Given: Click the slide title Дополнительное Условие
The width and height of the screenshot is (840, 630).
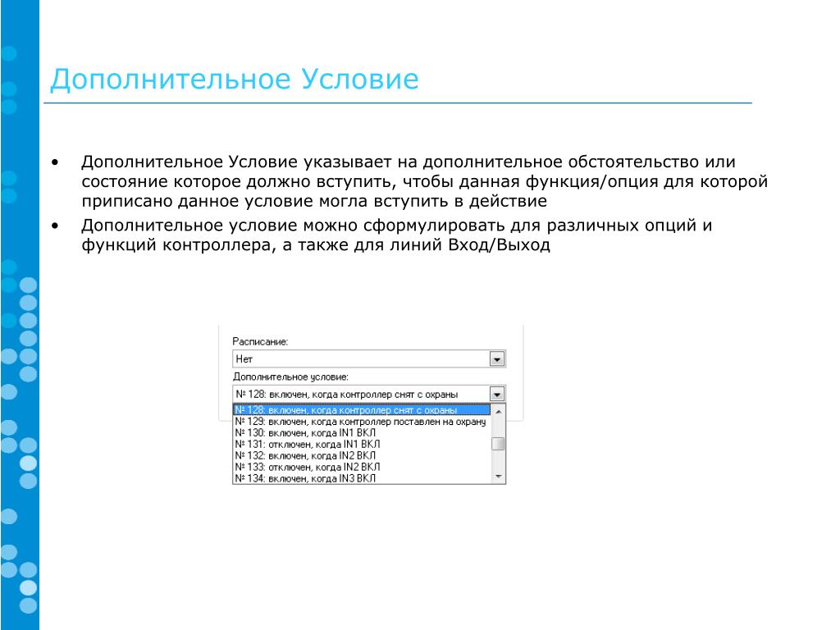Looking at the screenshot, I should 234,80.
